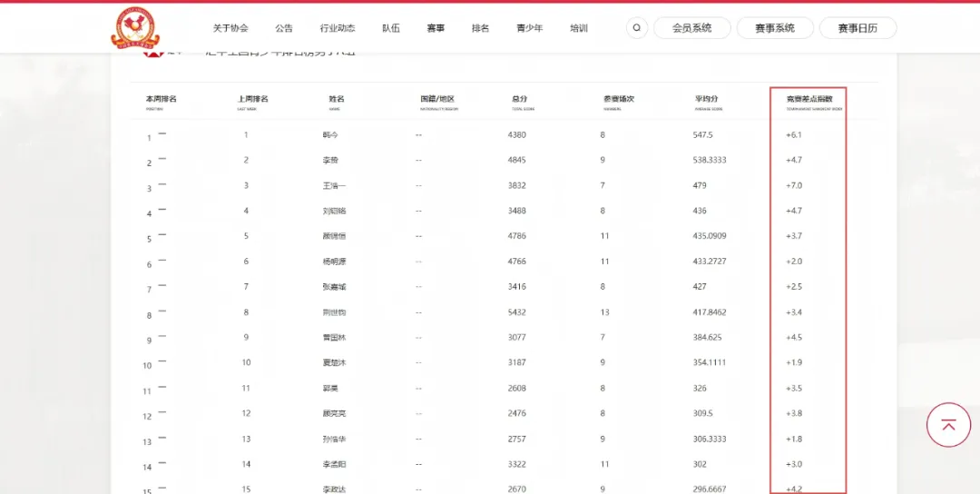Open the 赛事系统 button
Screen dimensions: 980x494
pyautogui.click(x=774, y=28)
